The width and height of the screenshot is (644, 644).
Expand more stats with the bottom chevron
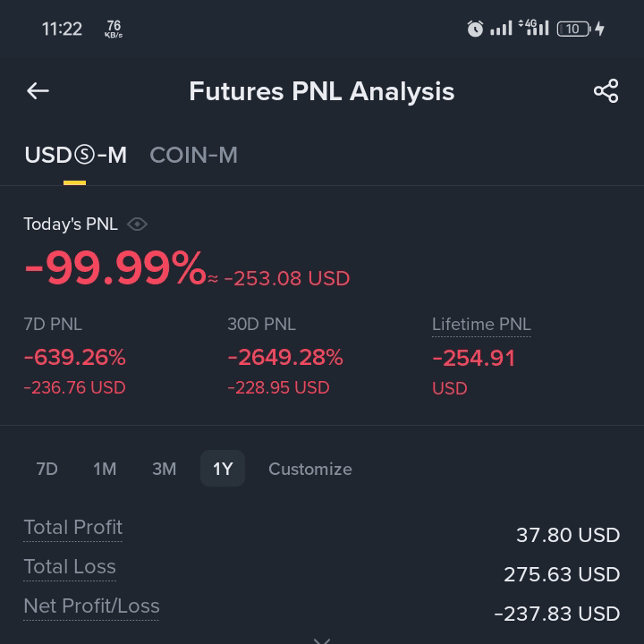[322, 640]
